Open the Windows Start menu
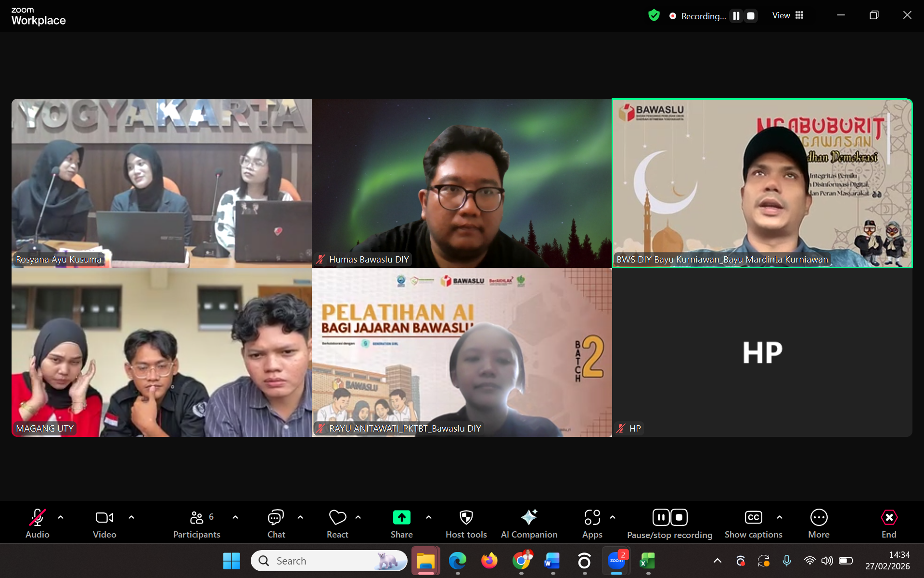The height and width of the screenshot is (578, 924). (231, 561)
